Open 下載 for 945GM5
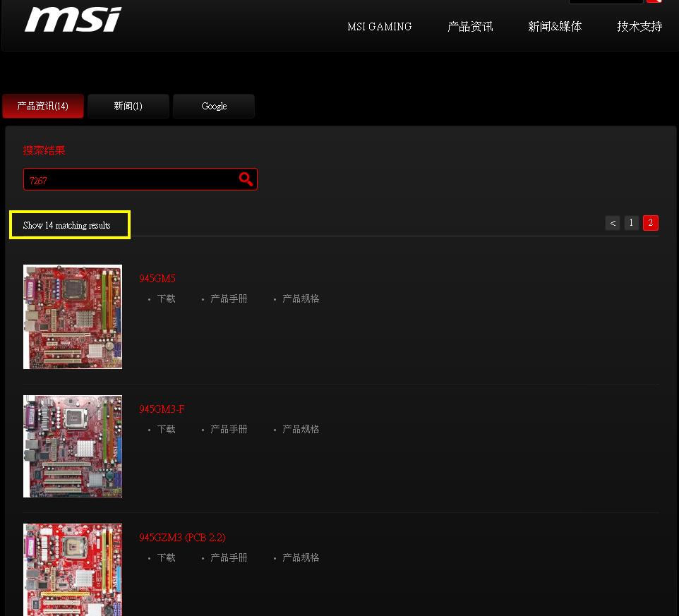The width and height of the screenshot is (679, 616). tap(167, 298)
